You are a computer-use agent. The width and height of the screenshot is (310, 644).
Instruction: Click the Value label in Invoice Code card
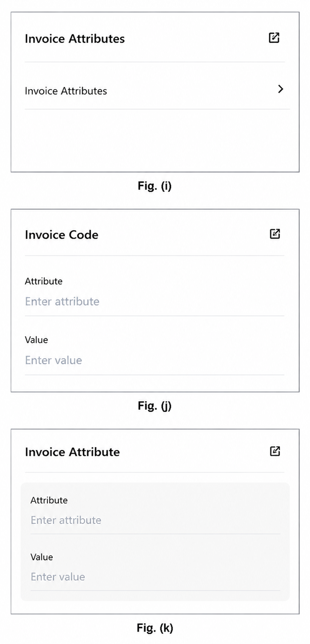(x=36, y=340)
